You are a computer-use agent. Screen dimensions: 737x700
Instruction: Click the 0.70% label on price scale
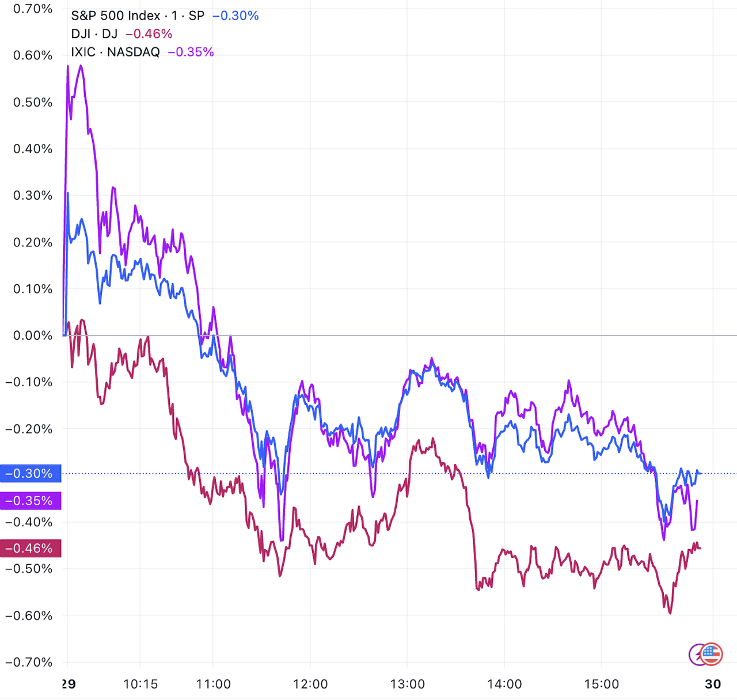[x=33, y=9]
